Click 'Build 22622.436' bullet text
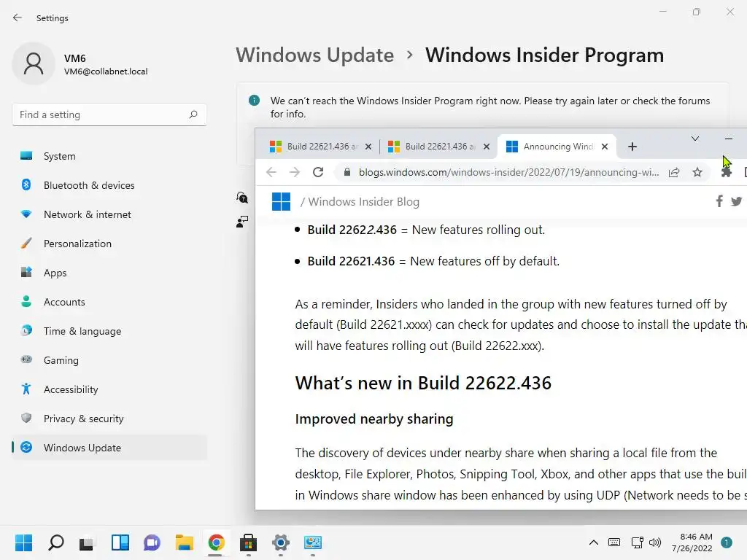 352,230
